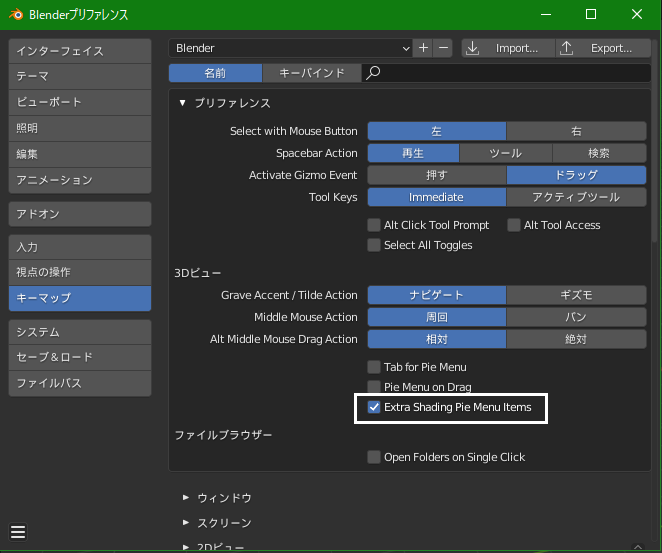The width and height of the screenshot is (662, 553).
Task: Open the アドオン preferences tab
Action: coord(80,214)
